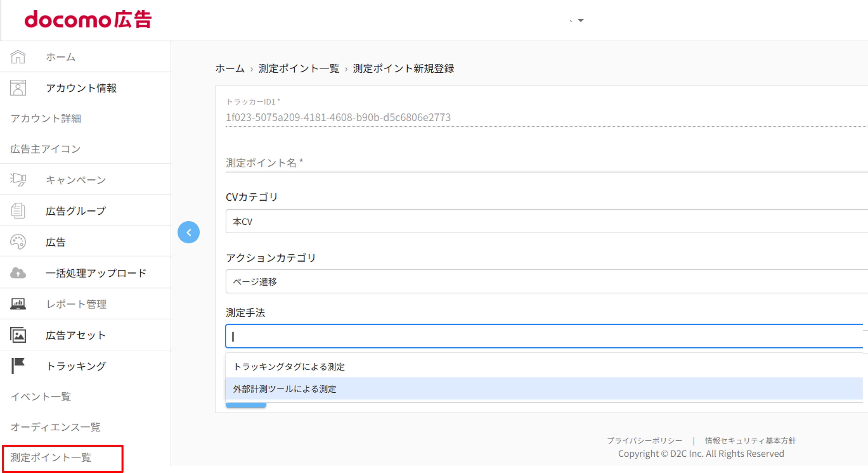Open イベント一覧 in the sidebar
The width and height of the screenshot is (868, 473).
click(41, 397)
